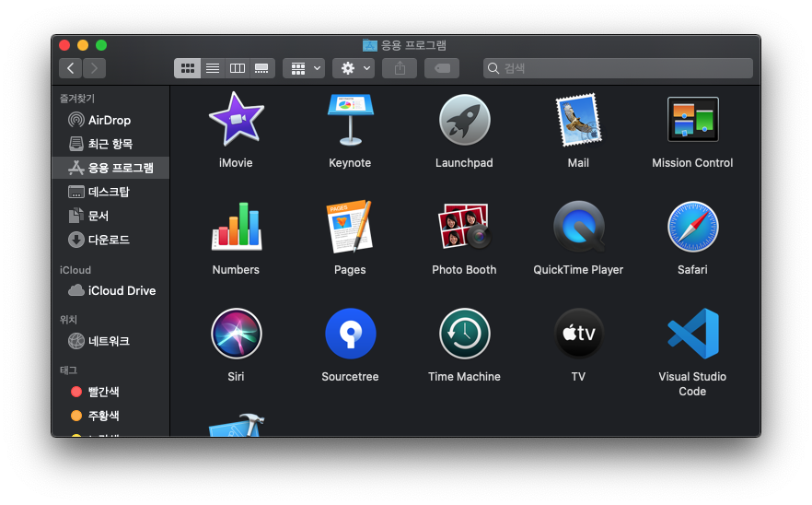Click the Pages app icon
The image size is (812, 505).
click(x=350, y=227)
